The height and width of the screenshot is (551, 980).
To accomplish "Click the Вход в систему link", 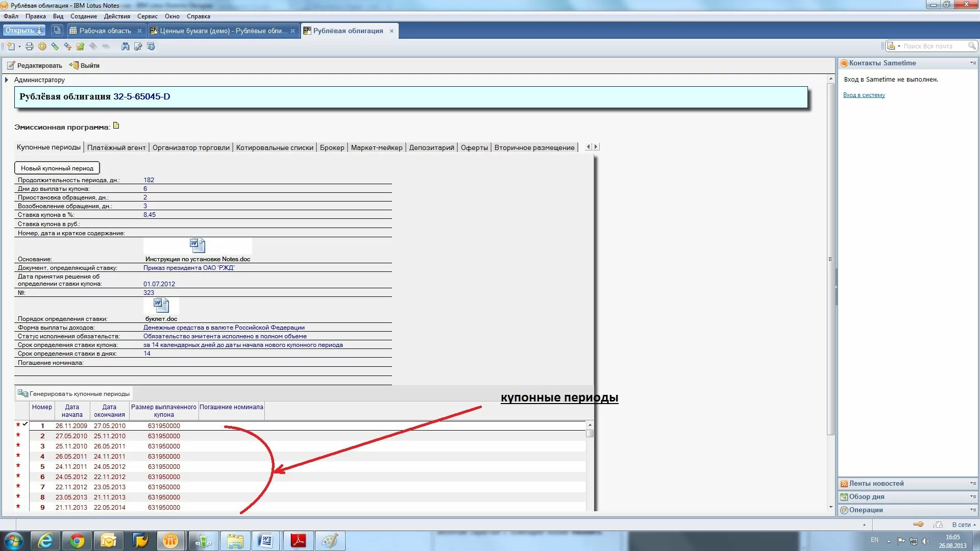I will tap(864, 95).
